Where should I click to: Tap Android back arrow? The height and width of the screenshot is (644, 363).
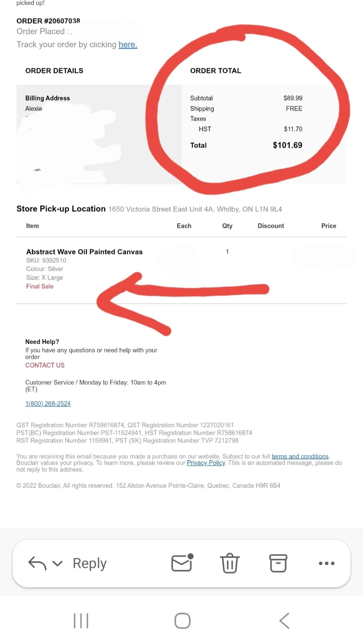(x=284, y=621)
